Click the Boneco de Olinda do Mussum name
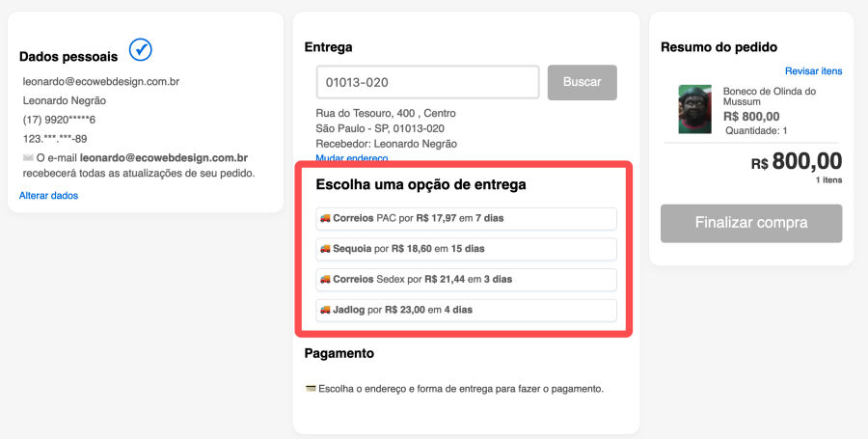868x439 pixels. 769,96
